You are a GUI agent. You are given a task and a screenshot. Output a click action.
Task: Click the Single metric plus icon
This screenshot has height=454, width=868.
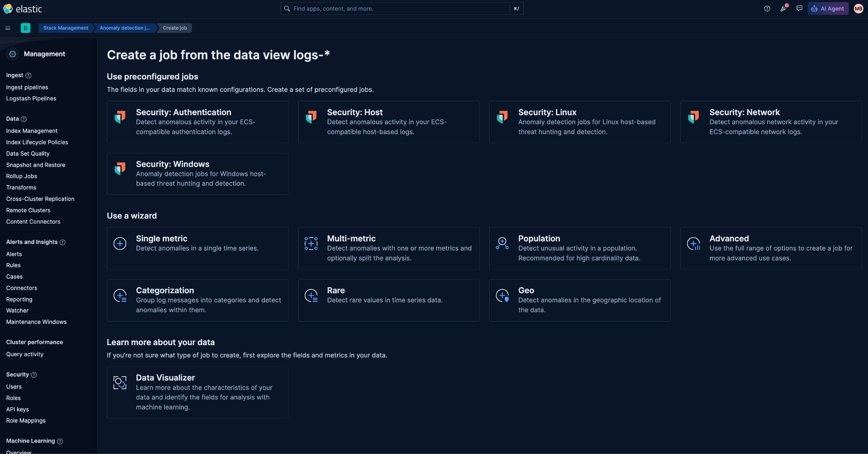pos(120,244)
